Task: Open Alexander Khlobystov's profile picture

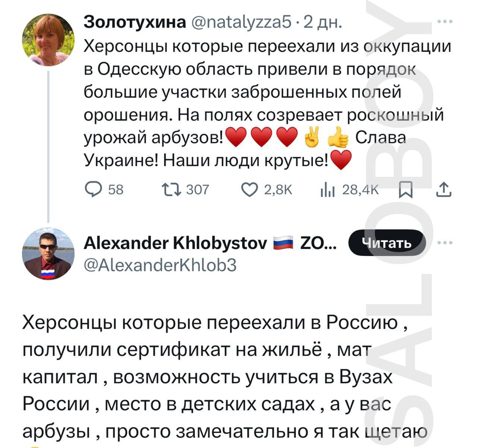Action: pos(48,254)
